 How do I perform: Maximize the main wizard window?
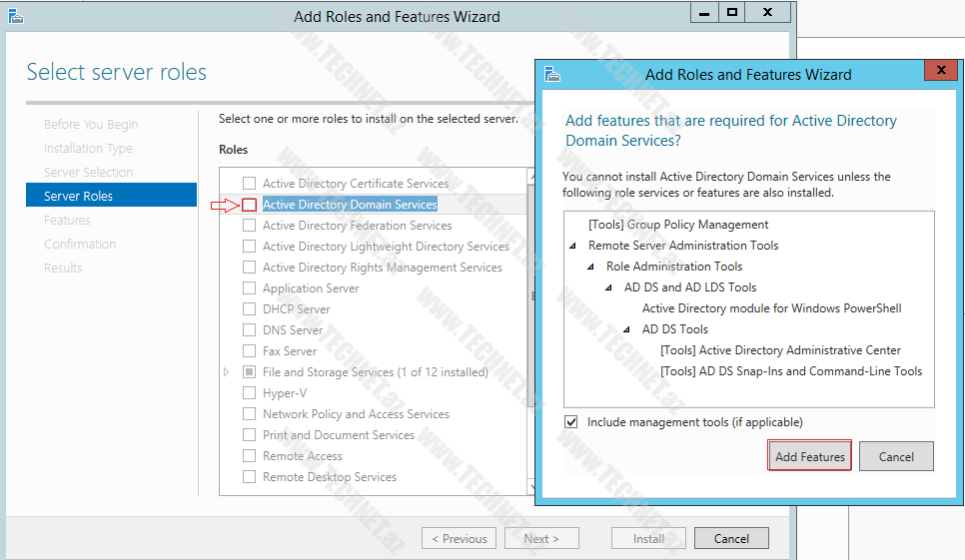pos(732,13)
